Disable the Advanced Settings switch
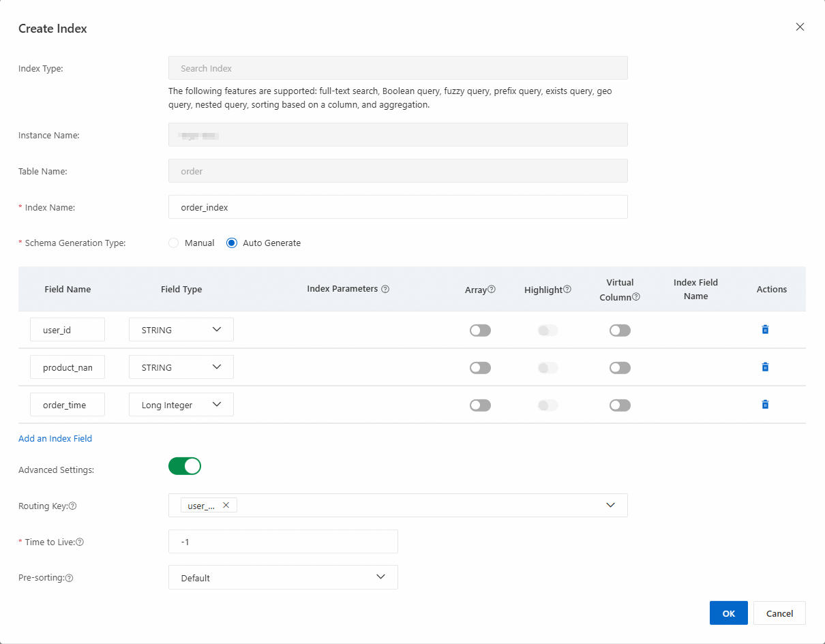The image size is (825, 644). [185, 466]
